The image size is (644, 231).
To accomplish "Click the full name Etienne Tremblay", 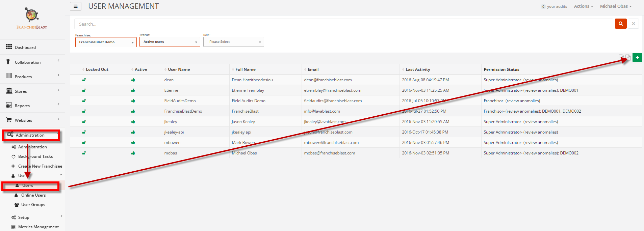I will (248, 90).
